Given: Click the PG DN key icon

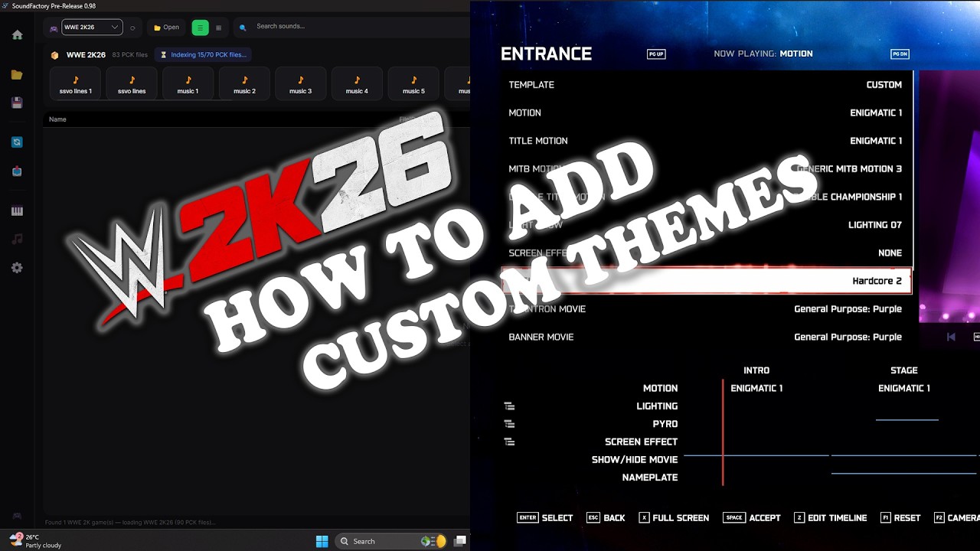Looking at the screenshot, I should coord(900,54).
